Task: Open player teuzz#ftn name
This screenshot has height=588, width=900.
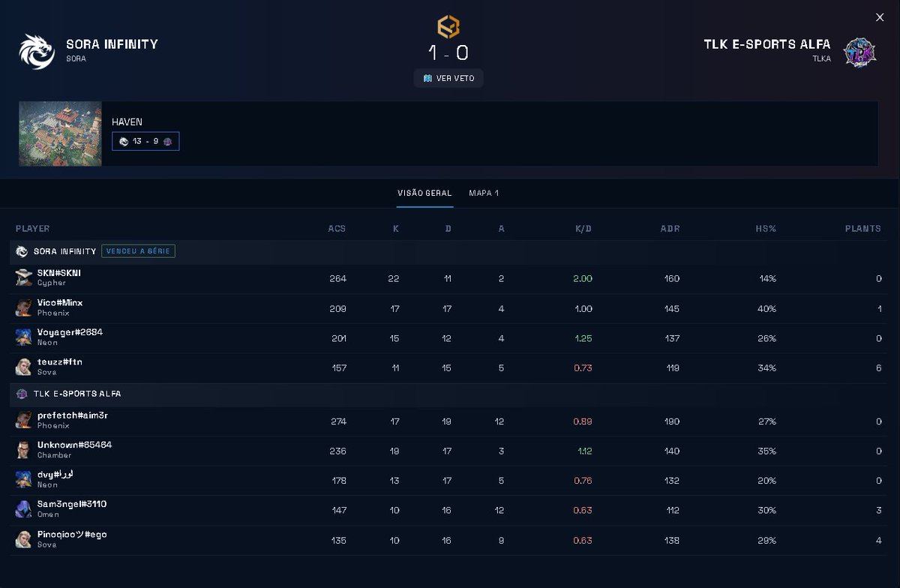Action: pyautogui.click(x=60, y=362)
